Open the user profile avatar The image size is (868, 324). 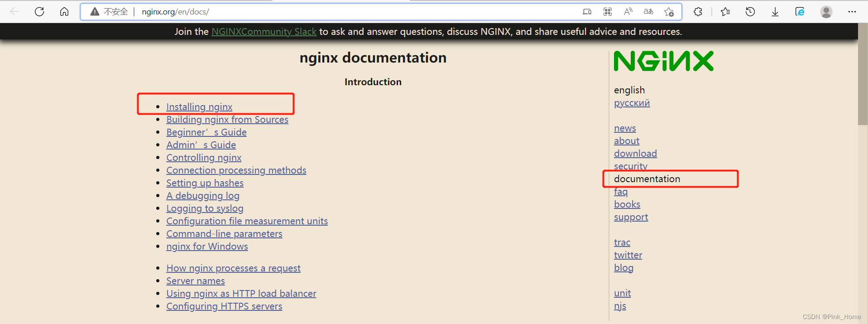(x=826, y=12)
